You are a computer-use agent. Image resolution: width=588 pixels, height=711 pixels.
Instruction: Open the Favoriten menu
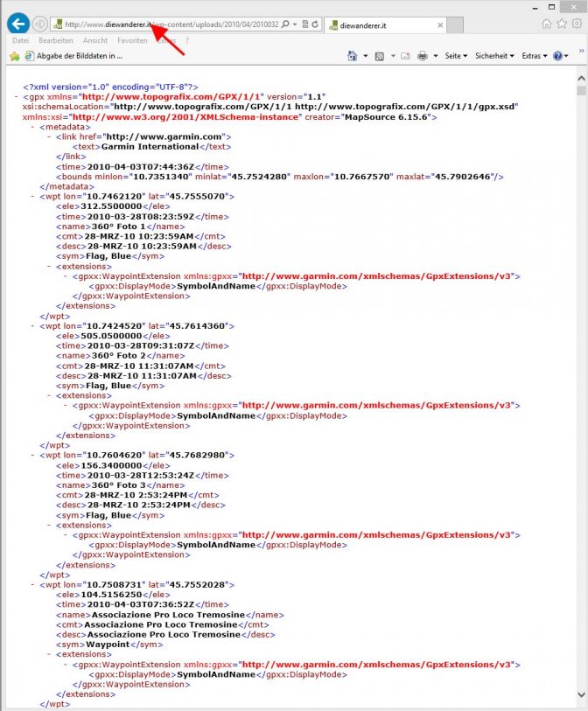coord(132,40)
